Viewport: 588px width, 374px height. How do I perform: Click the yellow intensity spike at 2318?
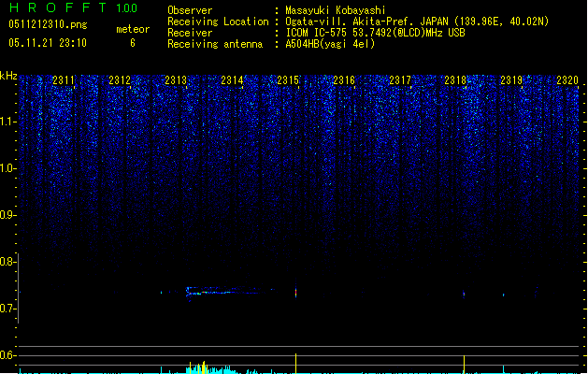465,365
